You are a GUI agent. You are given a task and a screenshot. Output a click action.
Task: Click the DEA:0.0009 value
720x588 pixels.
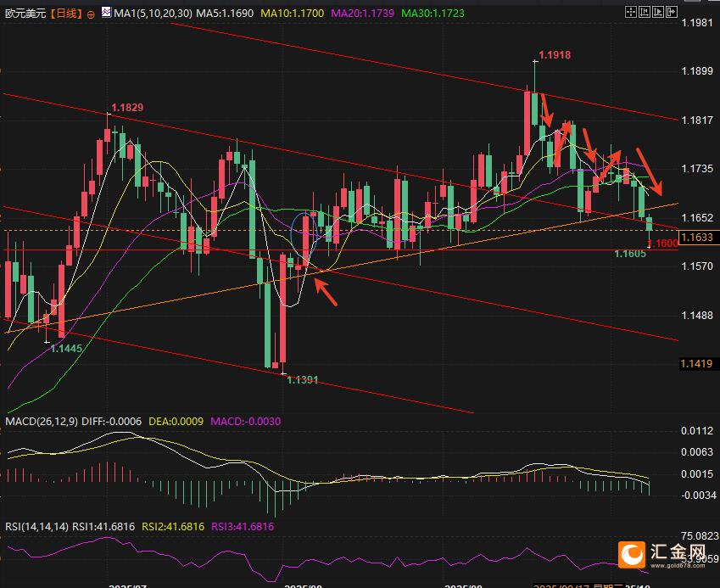tap(176, 421)
